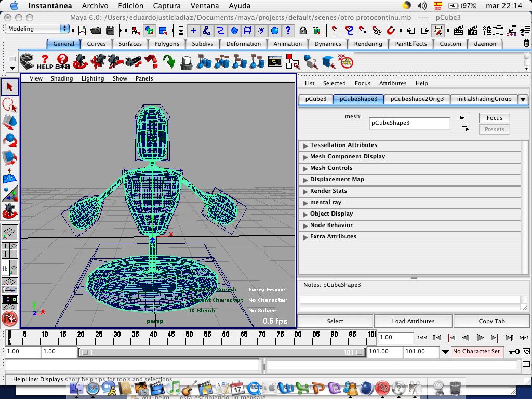
Task: Go to start of playback range
Action: [x=422, y=338]
